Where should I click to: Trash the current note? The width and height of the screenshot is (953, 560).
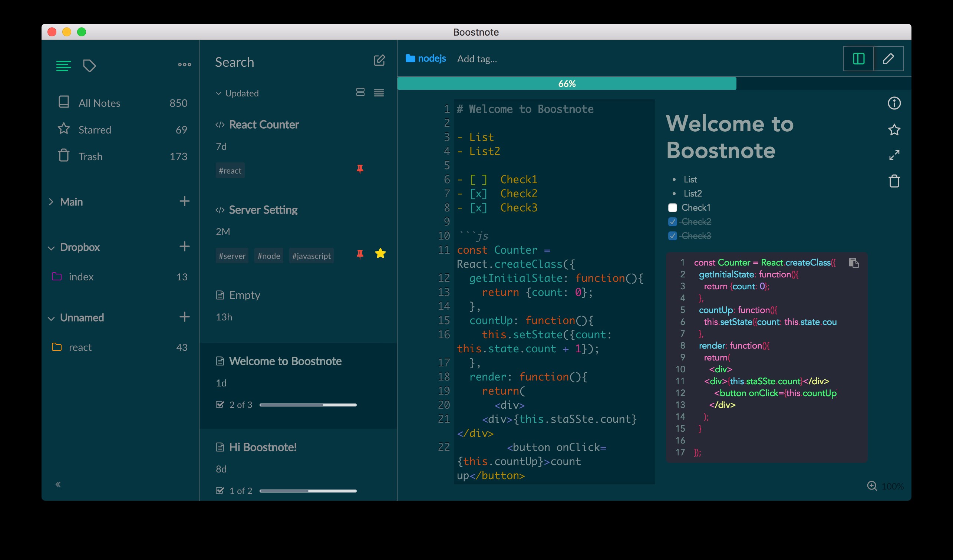tap(894, 181)
